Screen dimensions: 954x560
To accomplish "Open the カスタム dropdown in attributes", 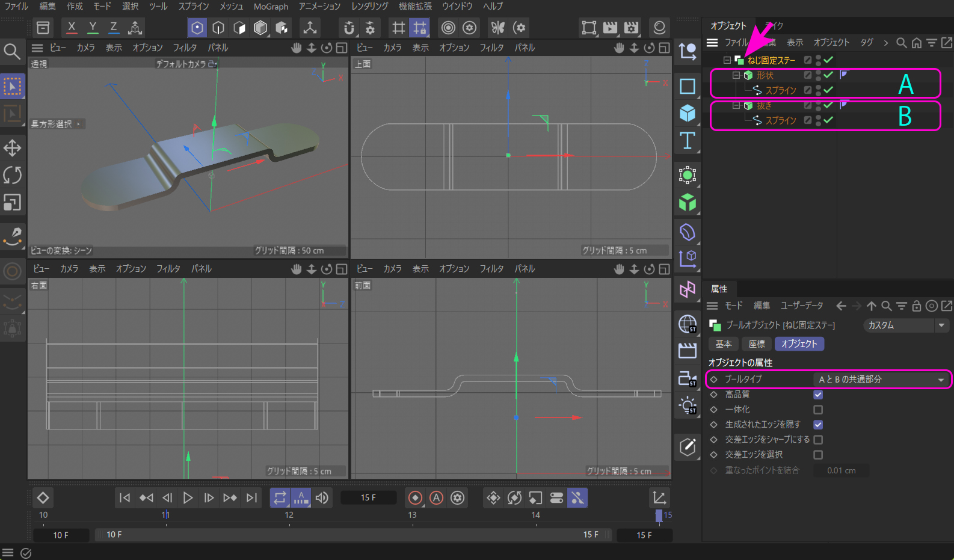I will pyautogui.click(x=906, y=325).
